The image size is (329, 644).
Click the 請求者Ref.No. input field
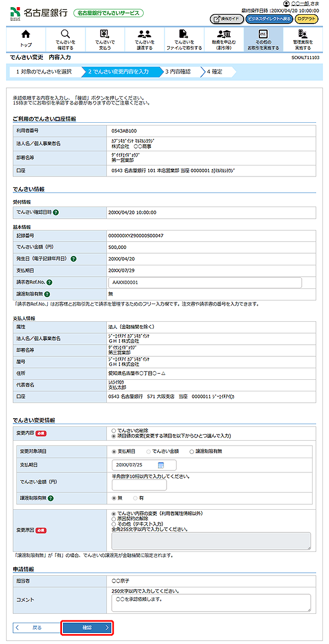tap(206, 282)
